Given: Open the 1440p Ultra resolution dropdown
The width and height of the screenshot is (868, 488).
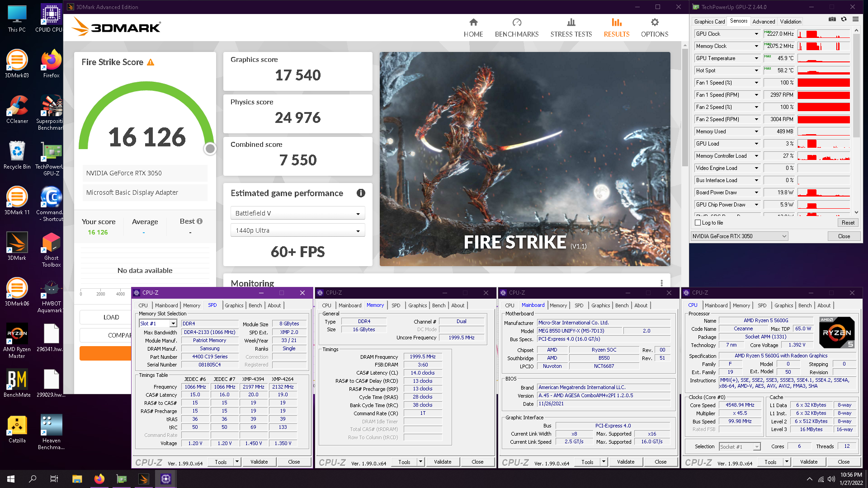Looking at the screenshot, I should [x=297, y=230].
